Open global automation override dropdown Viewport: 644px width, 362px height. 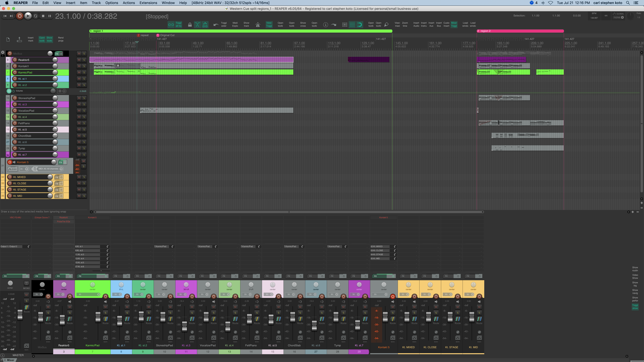click(618, 17)
